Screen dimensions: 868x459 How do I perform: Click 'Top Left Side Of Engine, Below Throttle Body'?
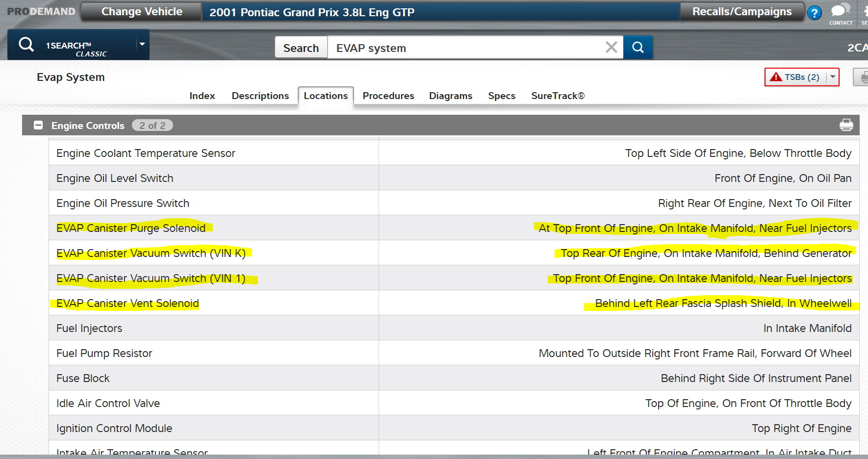coord(739,153)
